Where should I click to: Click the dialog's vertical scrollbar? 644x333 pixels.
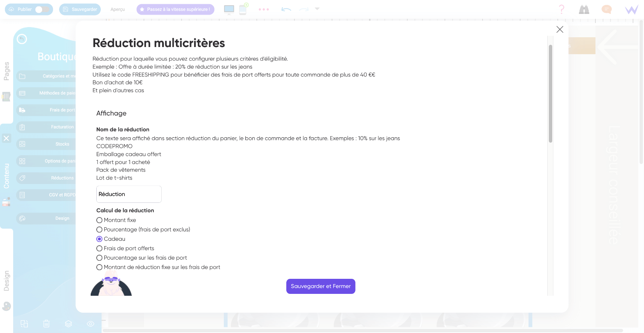(x=550, y=94)
